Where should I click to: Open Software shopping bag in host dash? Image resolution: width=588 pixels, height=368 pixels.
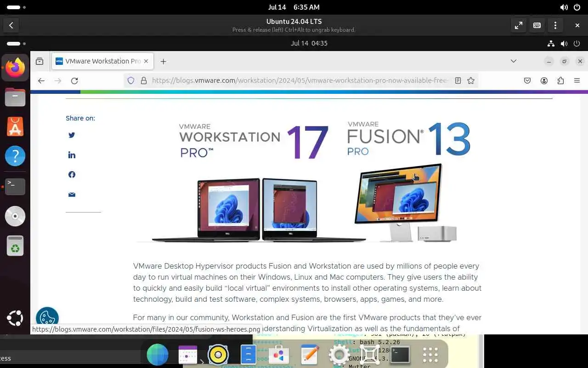[x=278, y=355]
